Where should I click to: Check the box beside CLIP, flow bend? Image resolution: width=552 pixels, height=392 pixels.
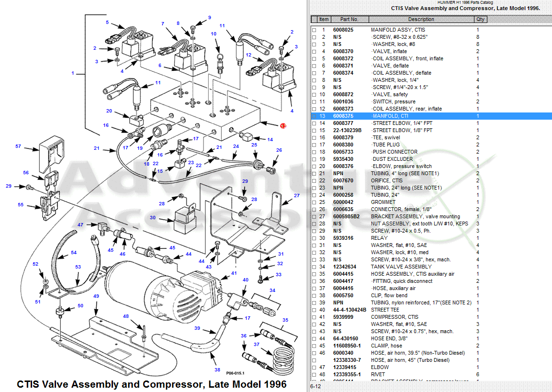pos(314,296)
